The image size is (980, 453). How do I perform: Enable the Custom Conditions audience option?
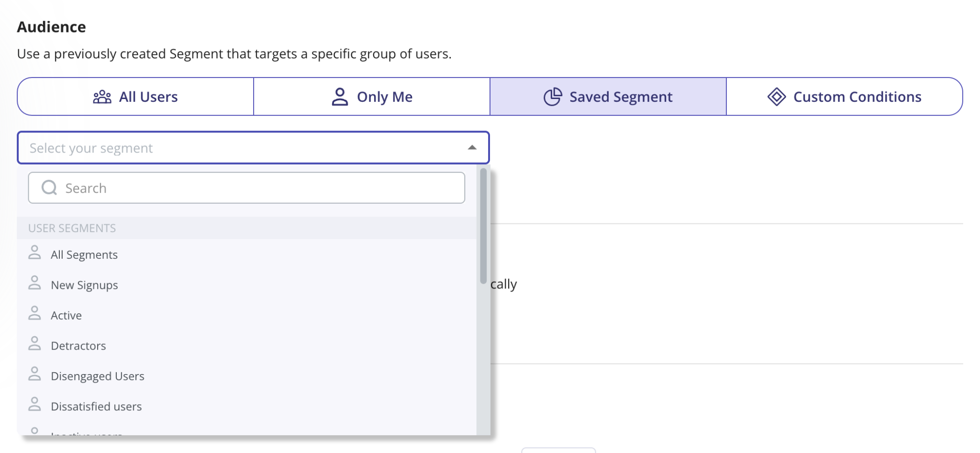click(x=845, y=96)
